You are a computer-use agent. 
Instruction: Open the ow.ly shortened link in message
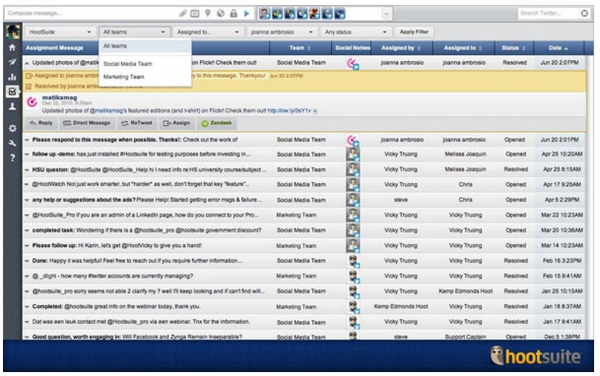pos(289,111)
